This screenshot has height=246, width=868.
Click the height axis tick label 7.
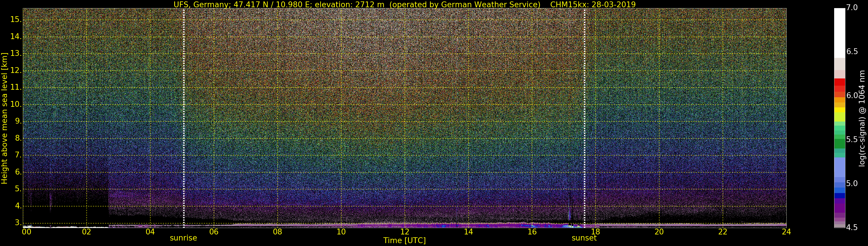[18, 155]
